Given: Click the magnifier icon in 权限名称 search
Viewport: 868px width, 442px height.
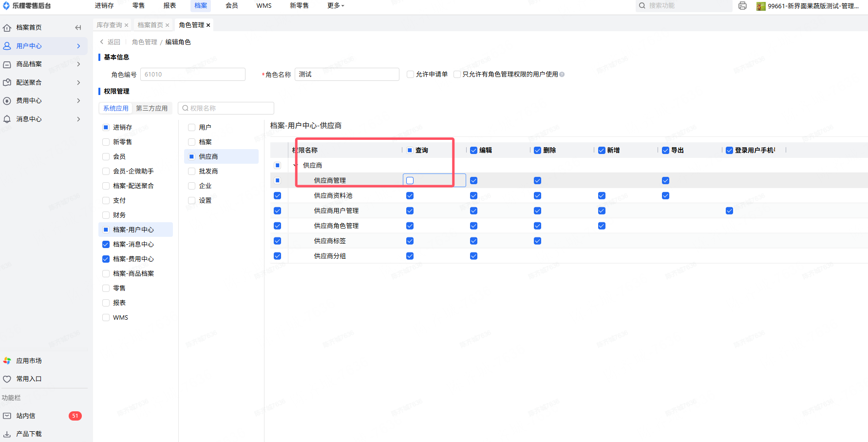Looking at the screenshot, I should pos(185,108).
